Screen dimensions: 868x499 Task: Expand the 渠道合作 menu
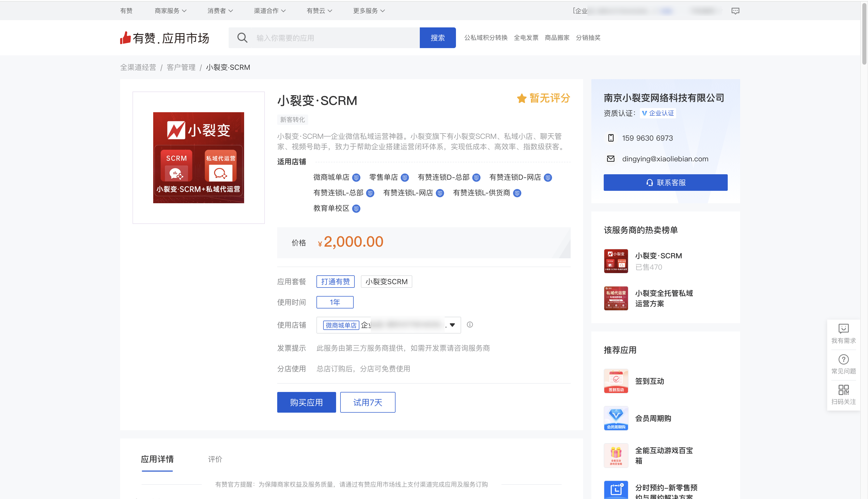269,11
